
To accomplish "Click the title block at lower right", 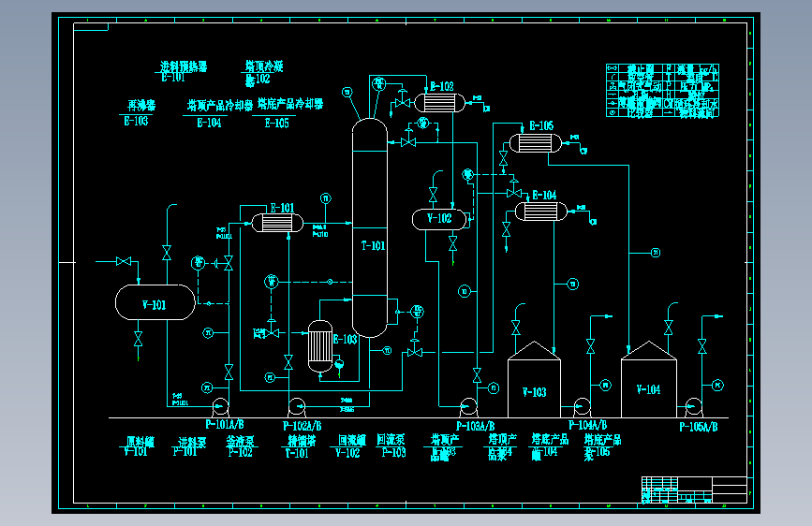I will [694, 489].
